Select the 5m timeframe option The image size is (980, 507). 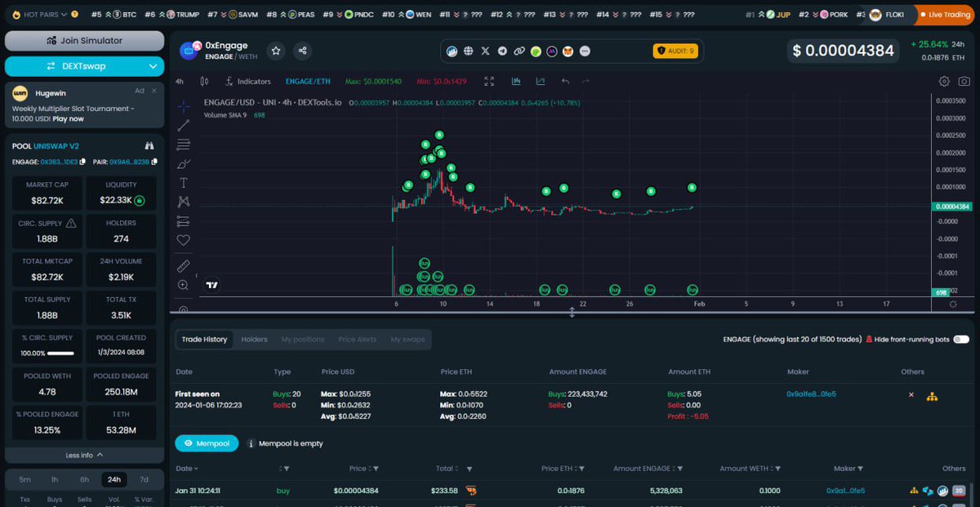tap(25, 479)
